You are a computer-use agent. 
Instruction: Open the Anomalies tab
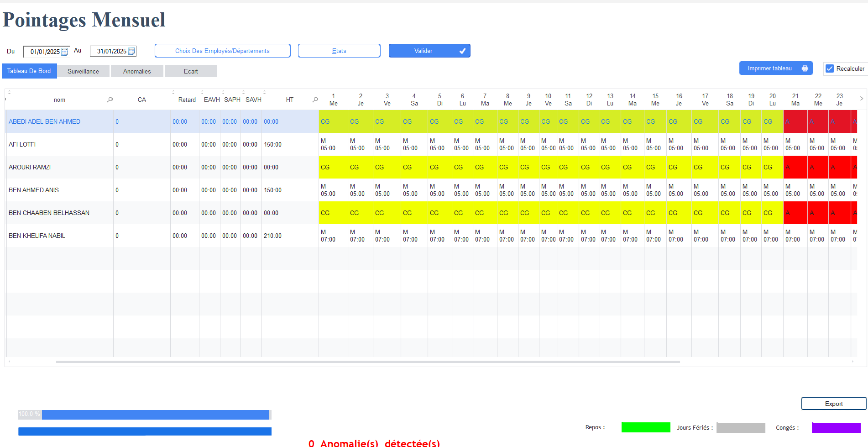pos(137,71)
